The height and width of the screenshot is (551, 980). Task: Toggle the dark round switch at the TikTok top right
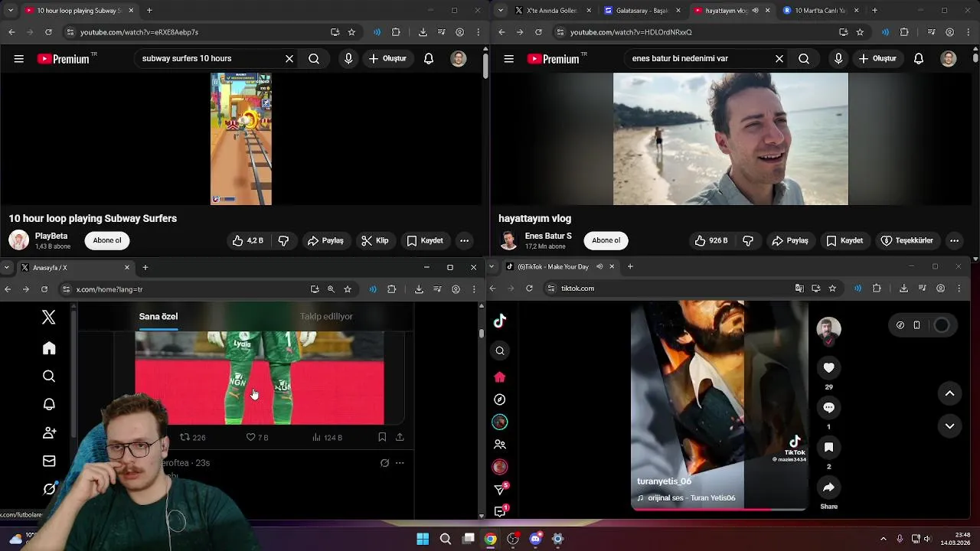click(x=942, y=325)
